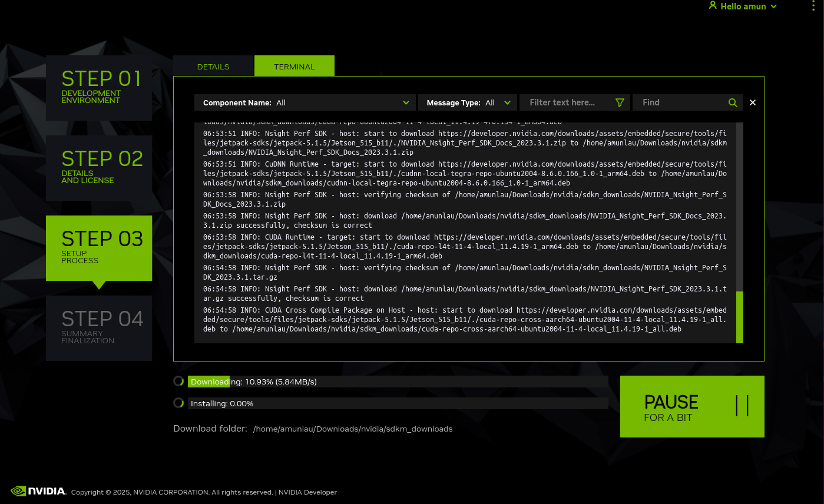Click the Downloading progress bar
Viewport: 824px width, 504px height.
398,382
